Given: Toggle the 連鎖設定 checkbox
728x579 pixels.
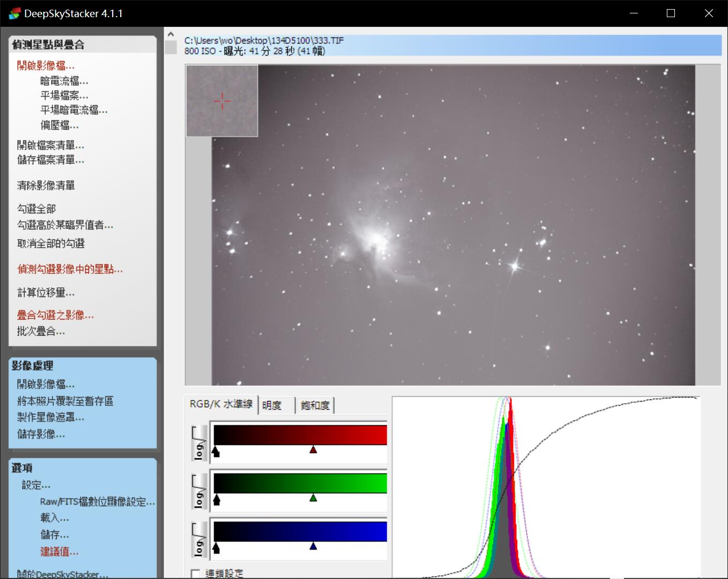Looking at the screenshot, I should pos(196,574).
